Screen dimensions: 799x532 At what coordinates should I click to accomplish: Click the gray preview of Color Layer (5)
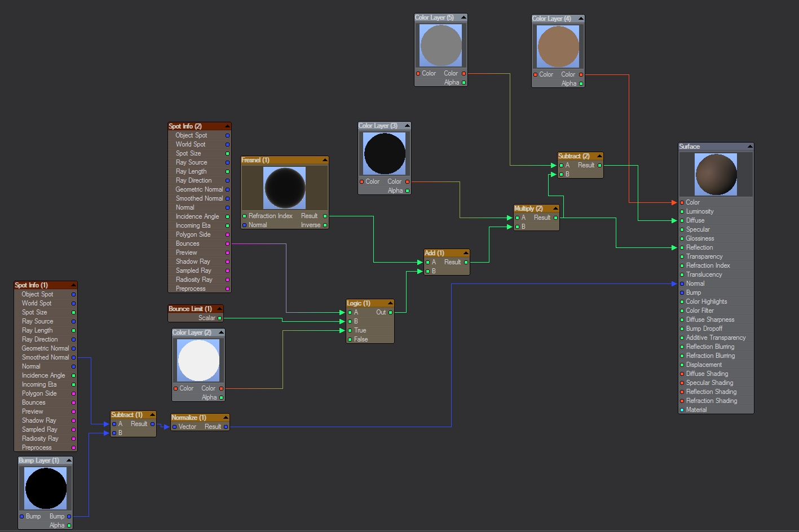pyautogui.click(x=441, y=46)
